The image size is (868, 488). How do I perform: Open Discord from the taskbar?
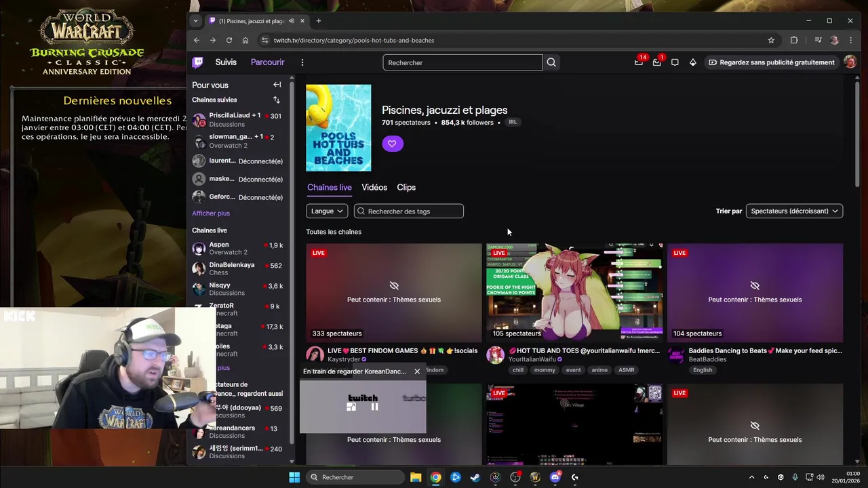(x=555, y=477)
